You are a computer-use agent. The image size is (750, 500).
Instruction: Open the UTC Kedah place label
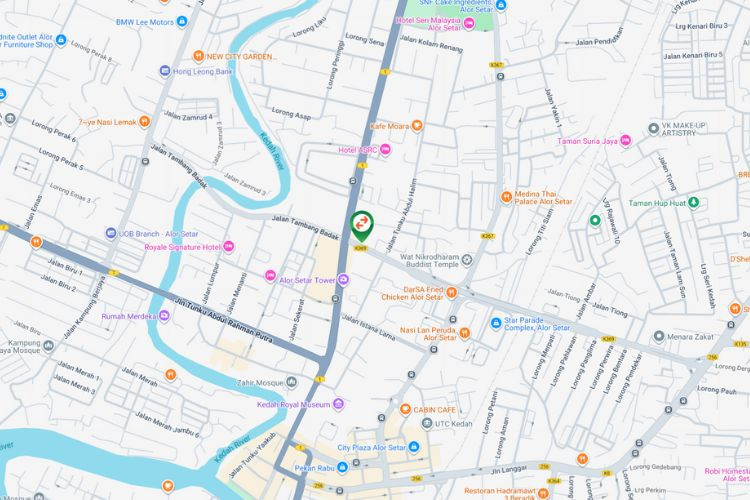pos(453,423)
